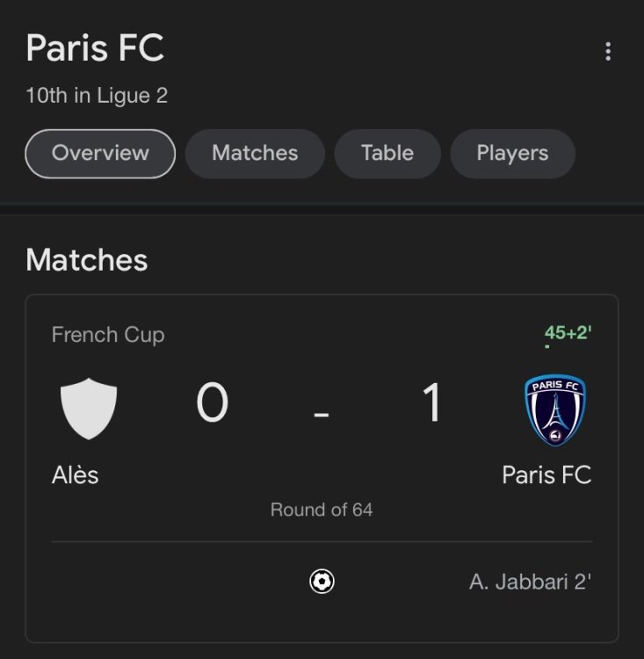Click the Alès shield placeholder logo
The height and width of the screenshot is (659, 644).
pyautogui.click(x=88, y=408)
